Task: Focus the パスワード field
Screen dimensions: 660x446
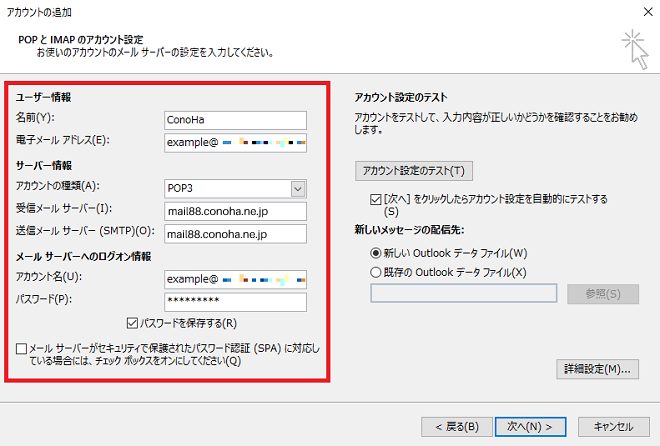Action: pyautogui.click(x=235, y=302)
